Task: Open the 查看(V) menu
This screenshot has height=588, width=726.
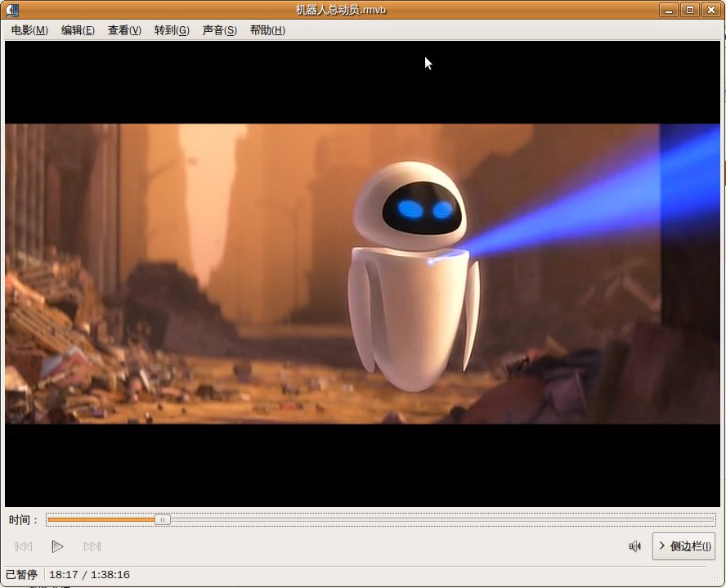Action: [124, 30]
